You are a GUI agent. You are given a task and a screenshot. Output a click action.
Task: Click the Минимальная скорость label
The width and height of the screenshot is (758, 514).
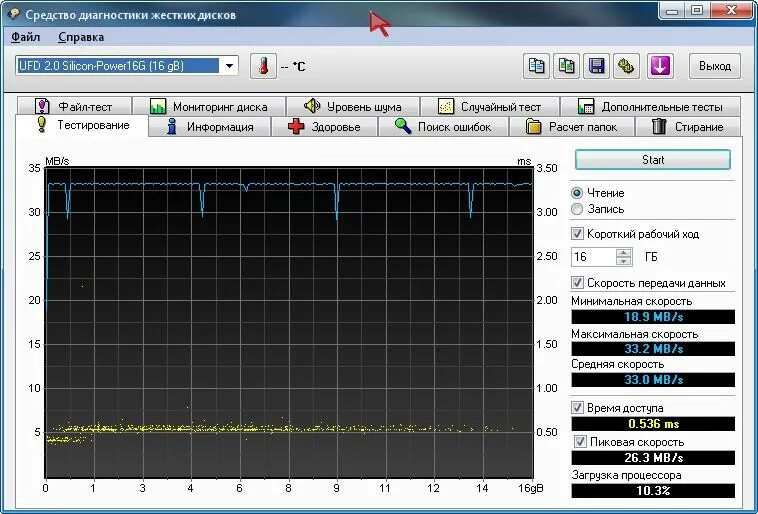631,301
